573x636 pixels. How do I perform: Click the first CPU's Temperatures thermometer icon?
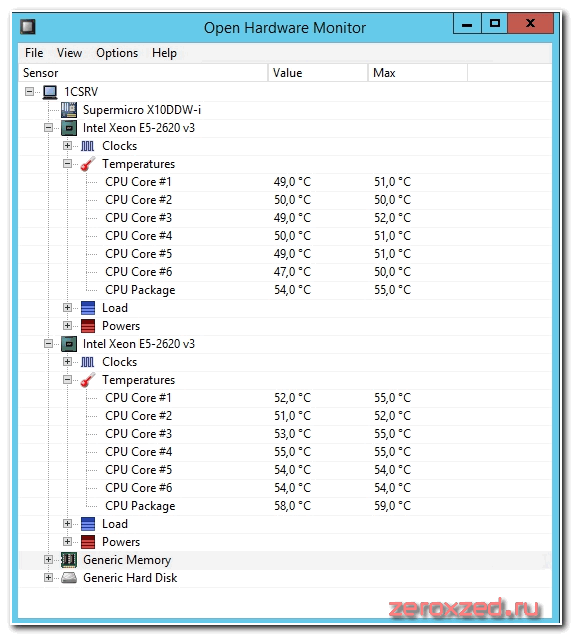click(x=88, y=163)
